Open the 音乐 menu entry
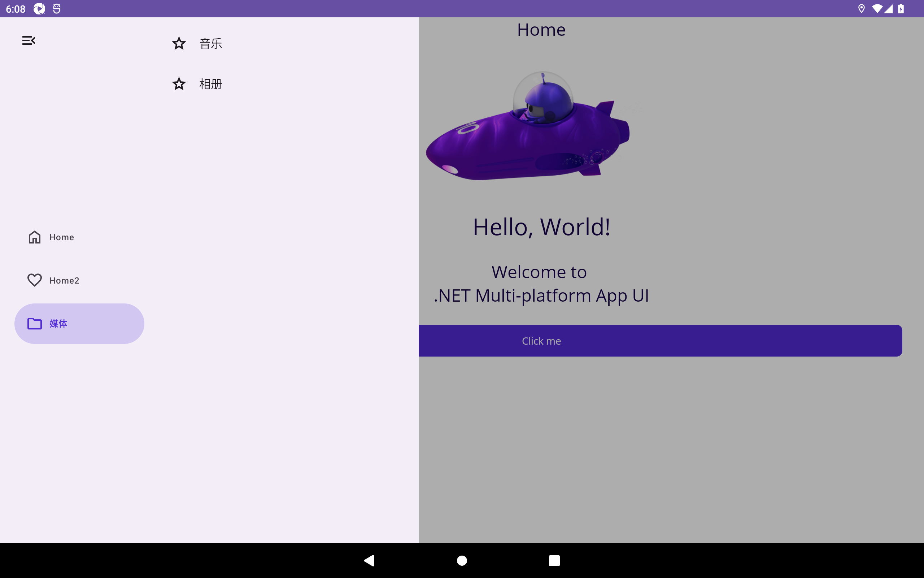Screen dimensions: 924x578 [283, 44]
